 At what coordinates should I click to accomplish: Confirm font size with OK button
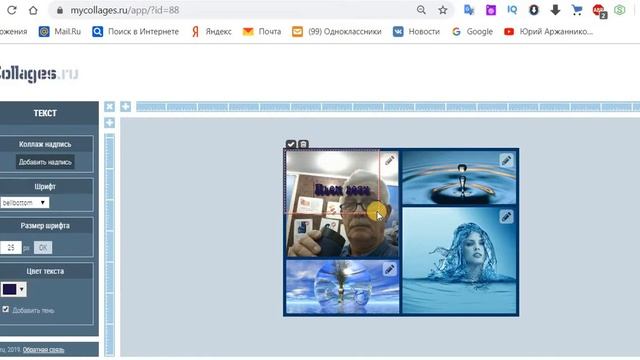pos(43,247)
